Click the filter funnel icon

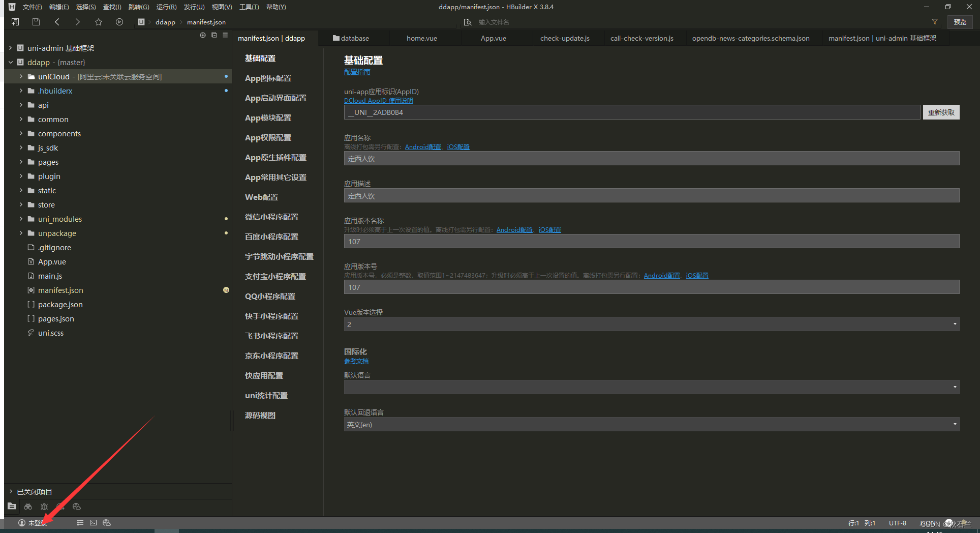point(935,22)
